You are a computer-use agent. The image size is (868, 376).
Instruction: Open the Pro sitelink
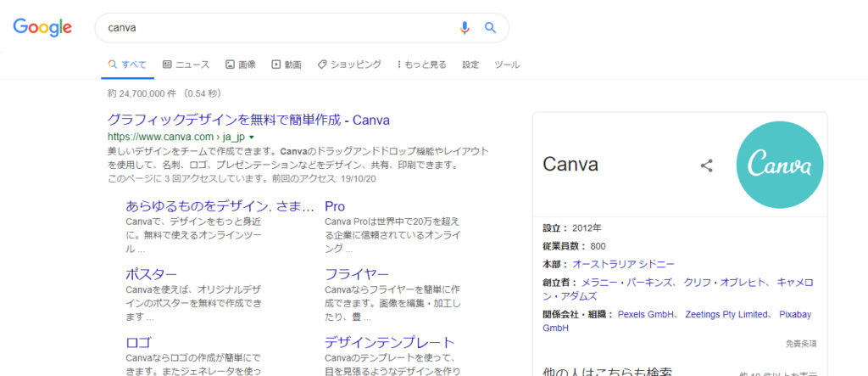coord(335,206)
